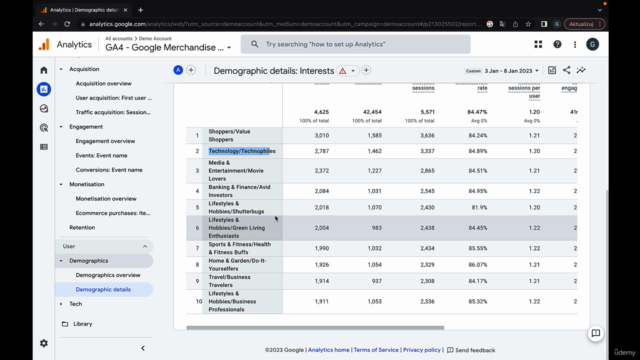Open Conversions: Event name report
Image resolution: width=640 pixels, height=360 pixels.
pyautogui.click(x=109, y=170)
